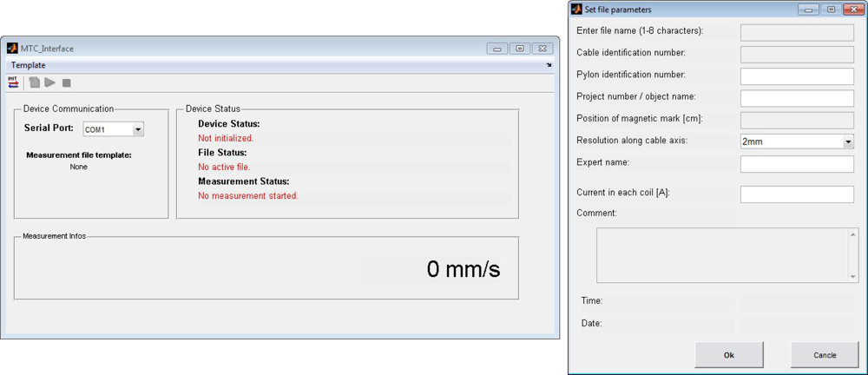This screenshot has width=868, height=375.
Task: Click the 'Not initialized.' status text
Action: click(x=226, y=138)
